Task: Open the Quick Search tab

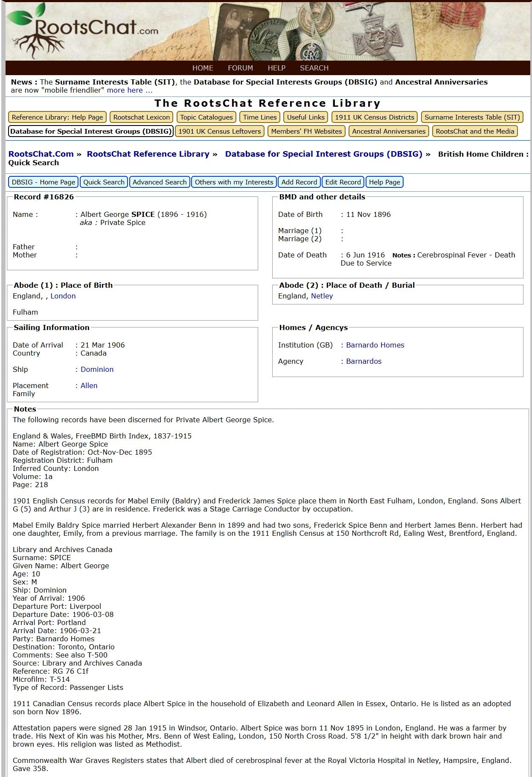Action: (104, 182)
